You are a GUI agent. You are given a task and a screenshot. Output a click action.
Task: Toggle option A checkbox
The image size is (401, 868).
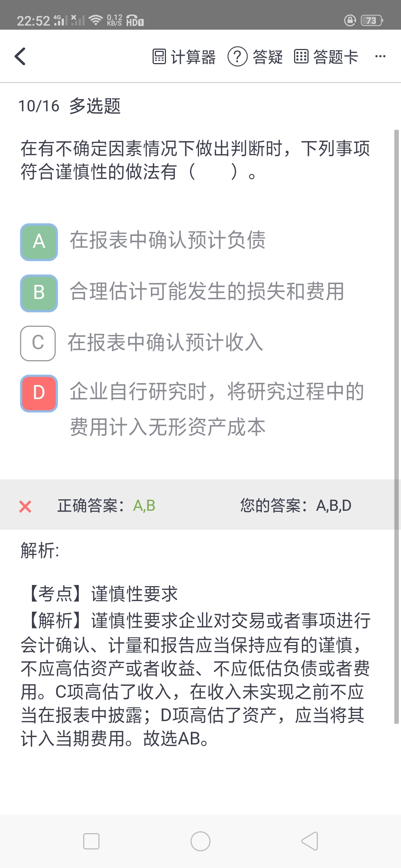click(39, 242)
